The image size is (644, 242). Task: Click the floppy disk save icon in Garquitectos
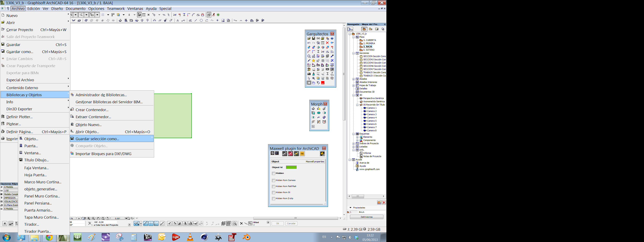[x=314, y=38]
